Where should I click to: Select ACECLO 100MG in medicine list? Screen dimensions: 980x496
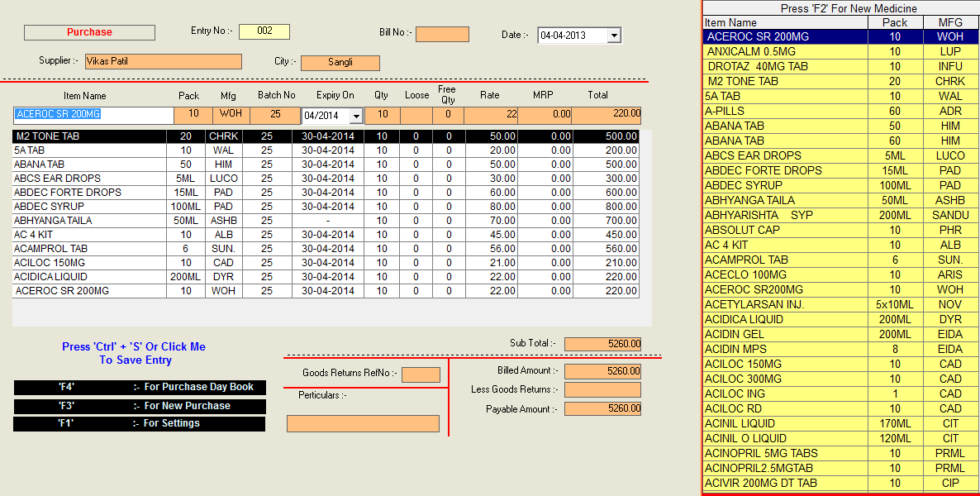point(841,275)
